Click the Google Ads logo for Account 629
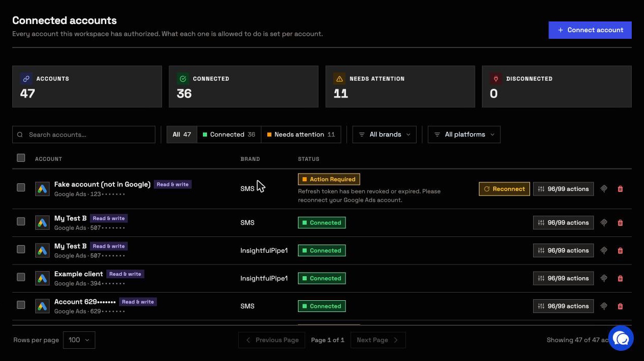The width and height of the screenshot is (644, 361). pyautogui.click(x=42, y=306)
